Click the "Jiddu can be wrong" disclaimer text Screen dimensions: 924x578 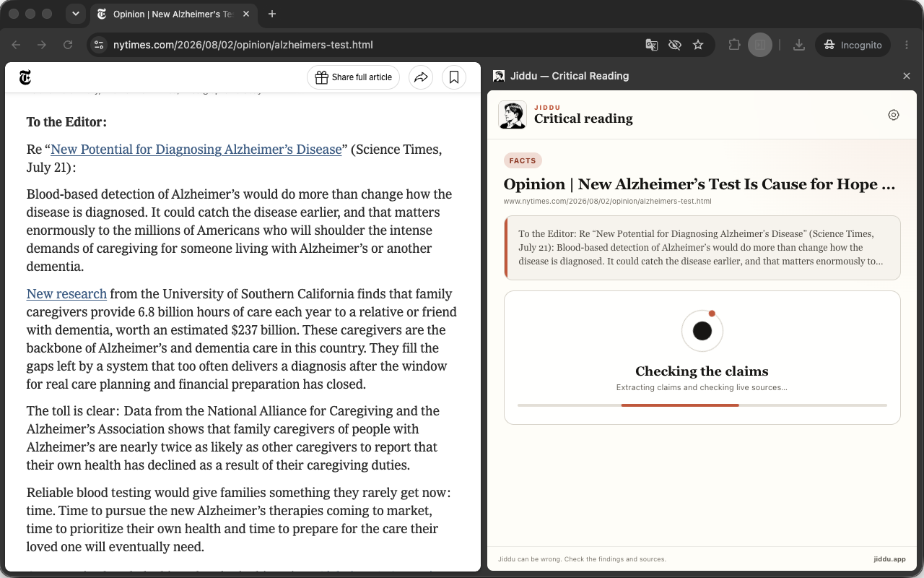click(x=582, y=559)
